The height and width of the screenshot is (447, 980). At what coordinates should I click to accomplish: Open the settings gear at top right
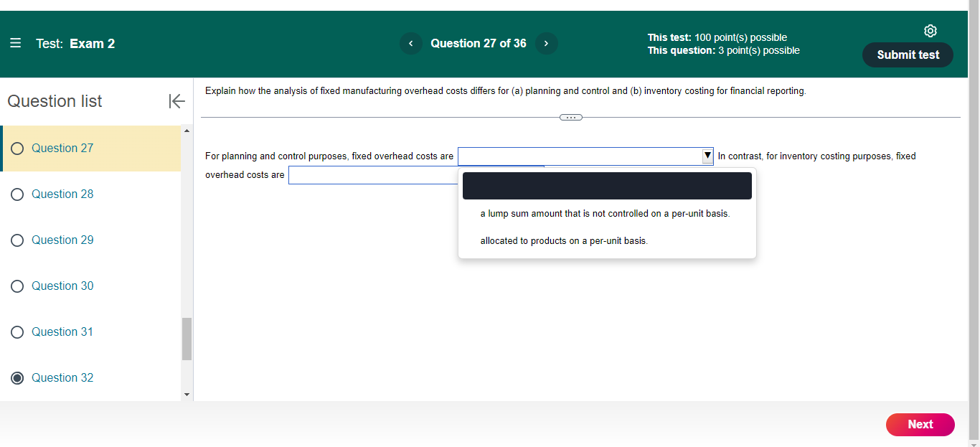coord(930,30)
